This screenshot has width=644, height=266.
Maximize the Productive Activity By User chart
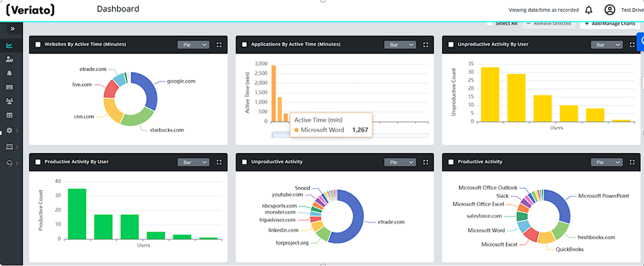point(219,162)
